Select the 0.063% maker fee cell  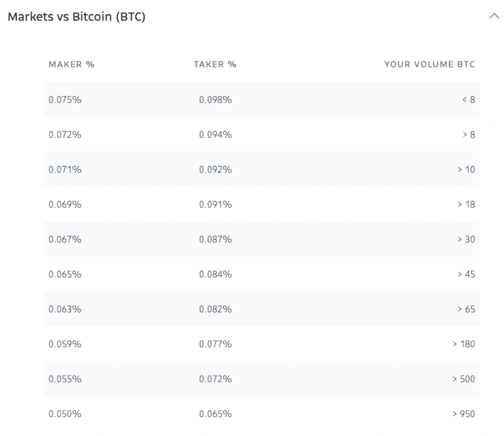tap(65, 309)
